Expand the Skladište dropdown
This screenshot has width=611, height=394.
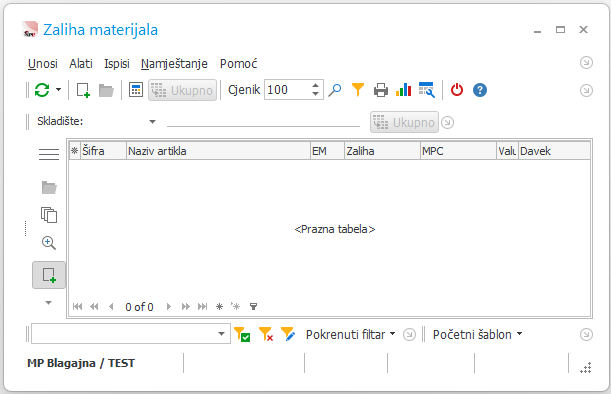[152, 122]
